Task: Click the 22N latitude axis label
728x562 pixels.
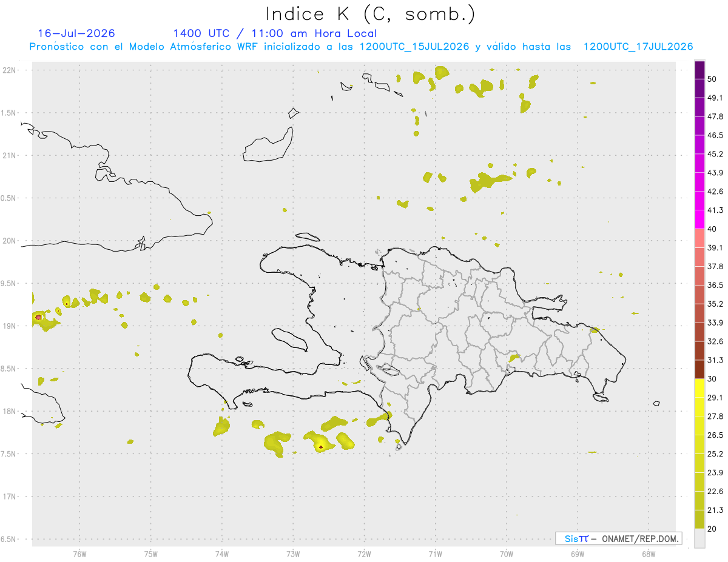Action: click(10, 70)
